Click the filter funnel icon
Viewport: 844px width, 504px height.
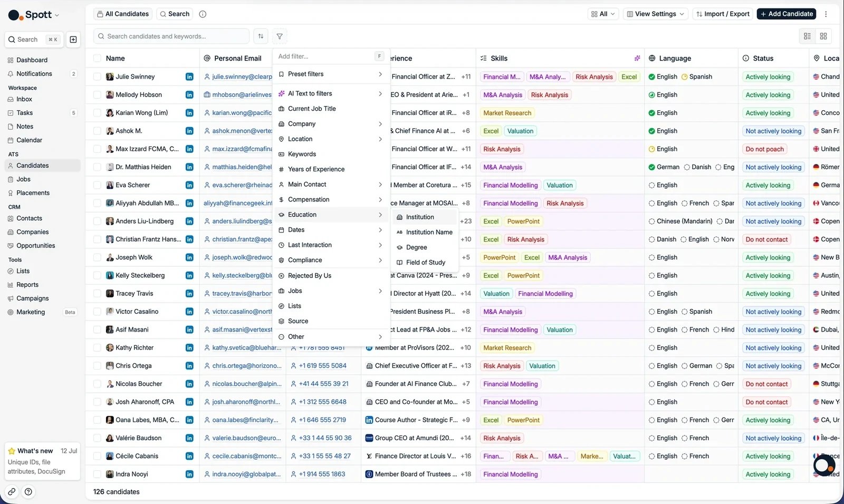point(280,36)
